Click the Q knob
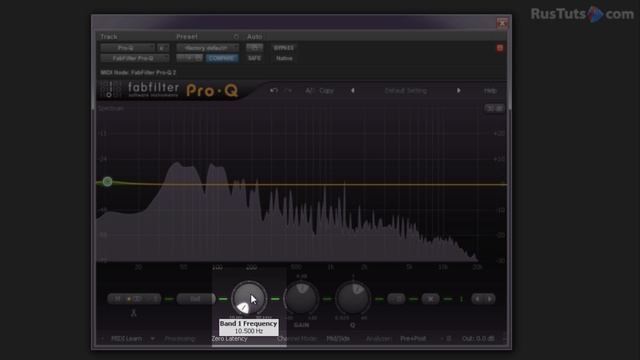This screenshot has height=360, width=640. pos(353,298)
